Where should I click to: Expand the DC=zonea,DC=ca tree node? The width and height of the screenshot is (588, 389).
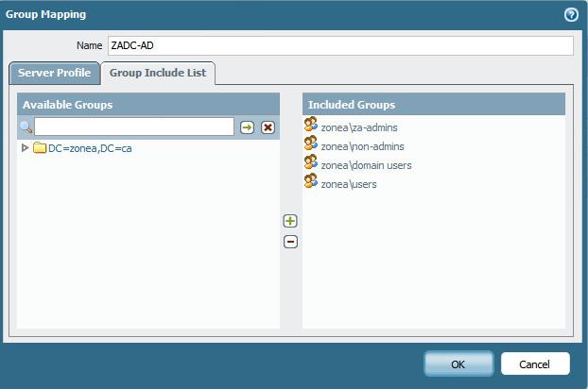[x=25, y=148]
